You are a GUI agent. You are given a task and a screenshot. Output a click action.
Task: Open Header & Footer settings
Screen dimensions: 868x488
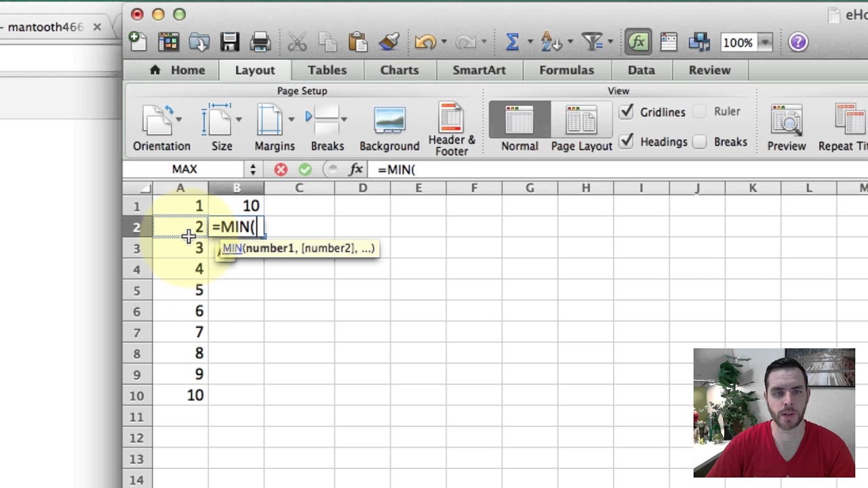(x=451, y=129)
